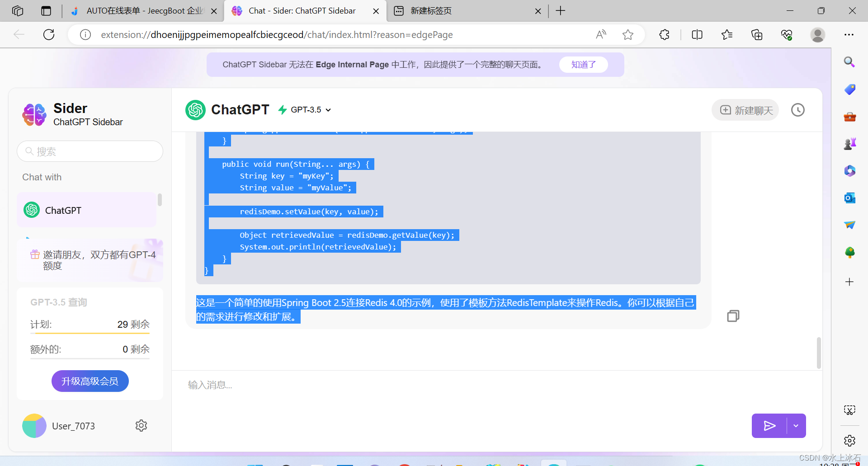Open Edge sidebar games chess icon

[x=849, y=144]
